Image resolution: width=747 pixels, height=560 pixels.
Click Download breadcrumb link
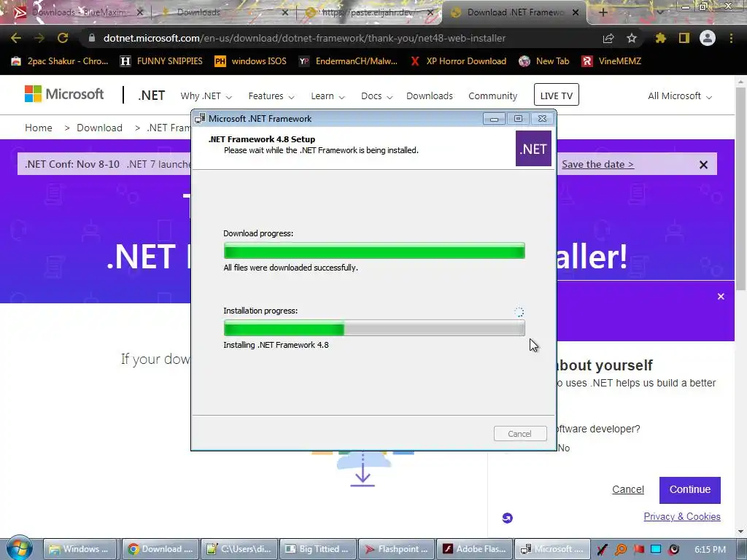coord(99,128)
